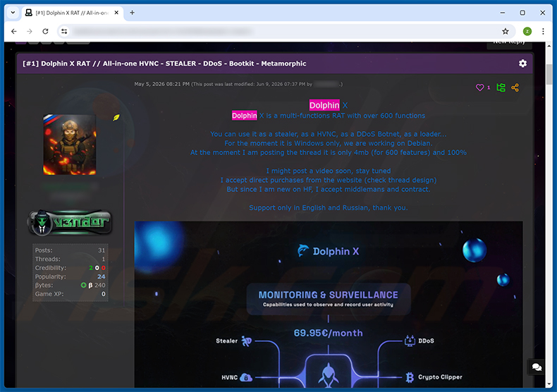This screenshot has width=557, height=392.
Task: Minimize the browser window
Action: 502,13
